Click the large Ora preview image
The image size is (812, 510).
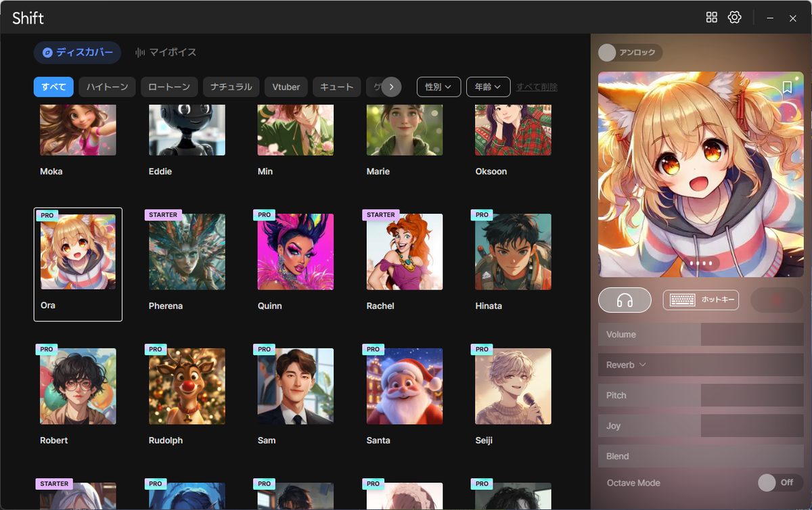click(701, 175)
